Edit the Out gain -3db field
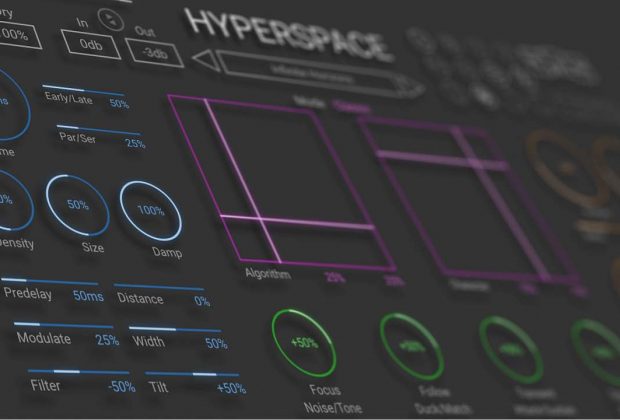The height and width of the screenshot is (420, 620). coord(154,53)
